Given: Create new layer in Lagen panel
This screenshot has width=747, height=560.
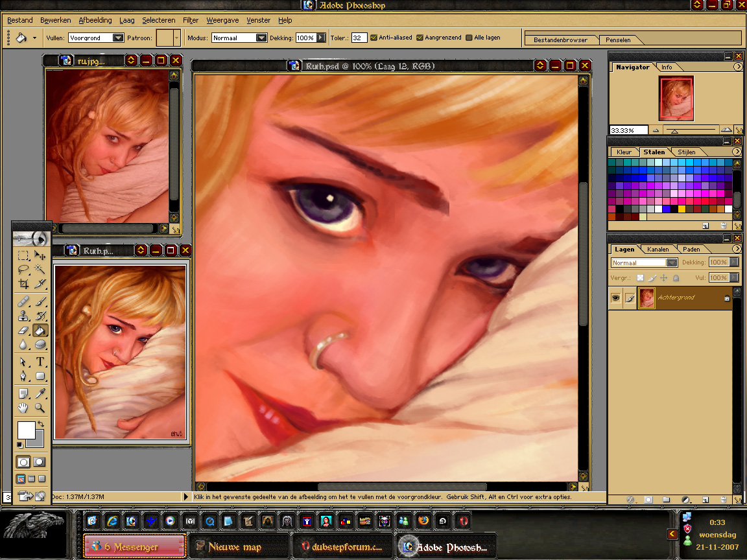Looking at the screenshot, I should (705, 500).
